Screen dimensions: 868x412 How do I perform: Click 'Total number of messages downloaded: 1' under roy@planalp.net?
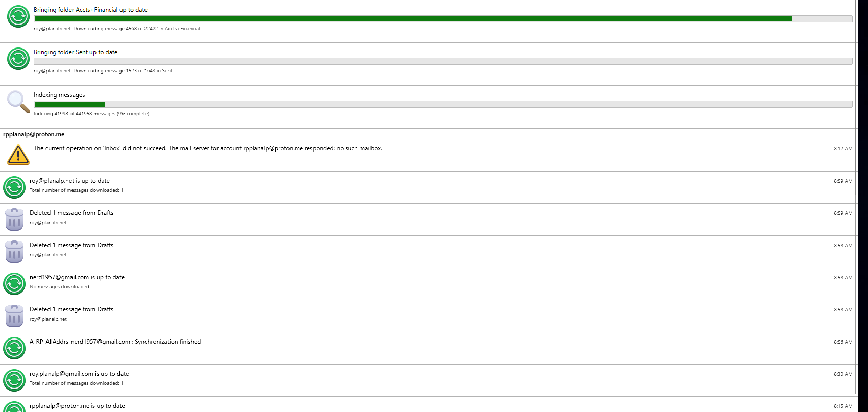click(x=76, y=190)
